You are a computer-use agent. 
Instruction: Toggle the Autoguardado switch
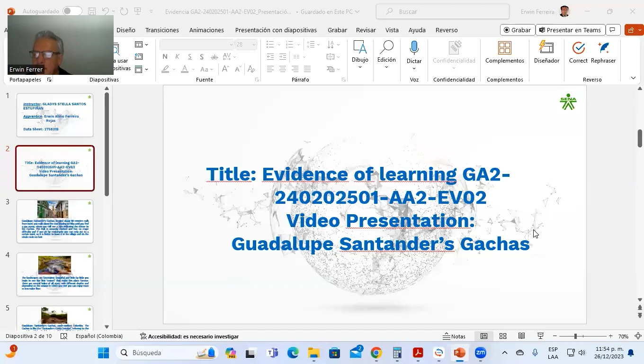[x=72, y=11]
